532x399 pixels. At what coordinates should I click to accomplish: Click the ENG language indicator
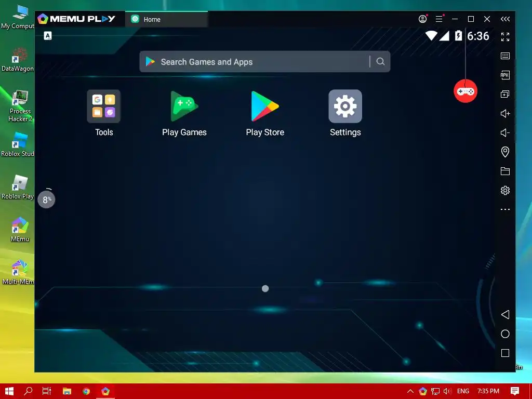(463, 391)
